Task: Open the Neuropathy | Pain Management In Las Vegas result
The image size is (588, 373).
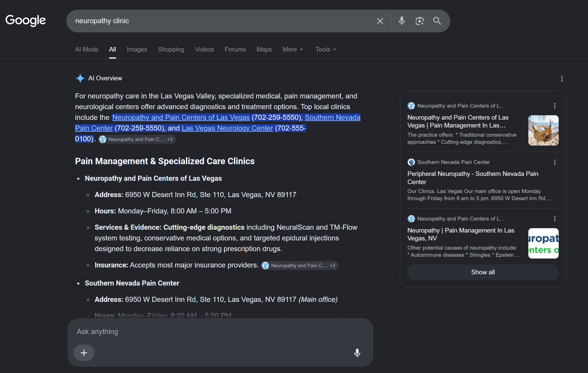Action: (461, 234)
